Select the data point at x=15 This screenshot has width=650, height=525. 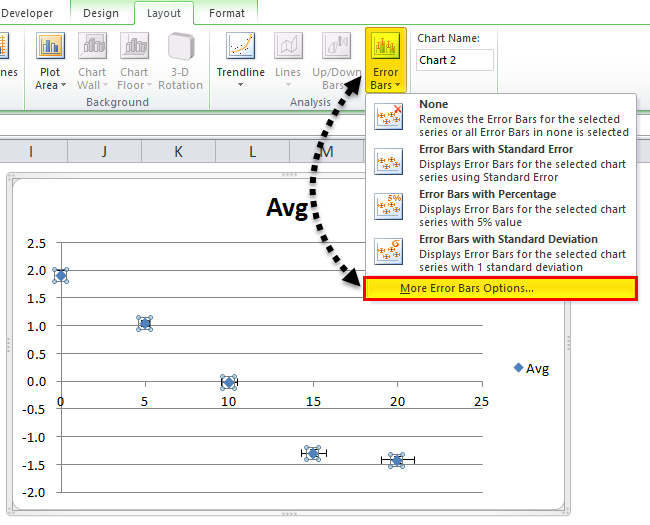(x=313, y=453)
